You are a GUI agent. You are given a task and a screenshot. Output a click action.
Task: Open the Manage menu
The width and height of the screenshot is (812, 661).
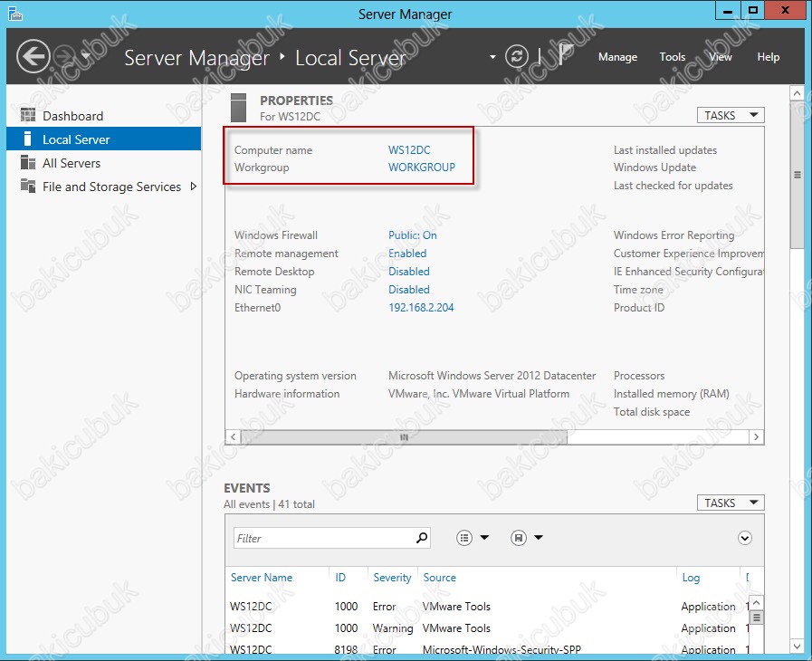point(617,57)
